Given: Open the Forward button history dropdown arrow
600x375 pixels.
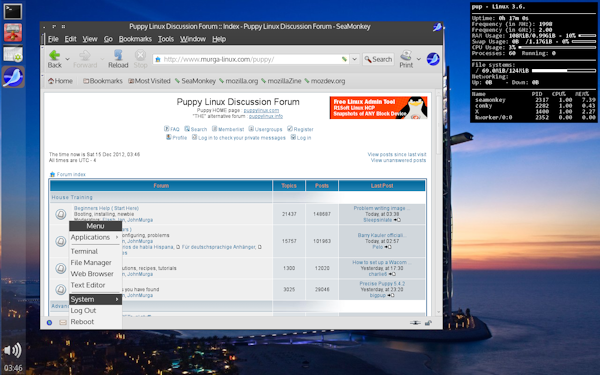Looking at the screenshot, I should pyautogui.click(x=102, y=59).
